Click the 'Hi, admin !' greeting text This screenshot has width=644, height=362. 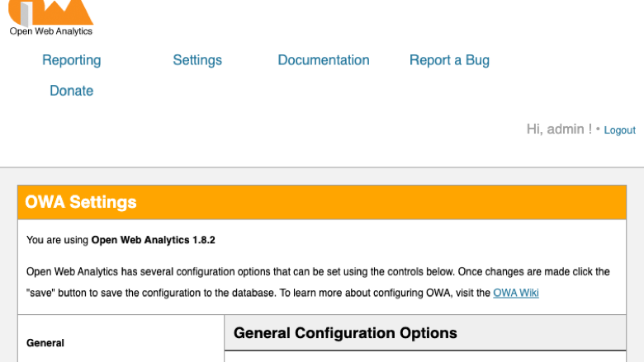point(559,129)
